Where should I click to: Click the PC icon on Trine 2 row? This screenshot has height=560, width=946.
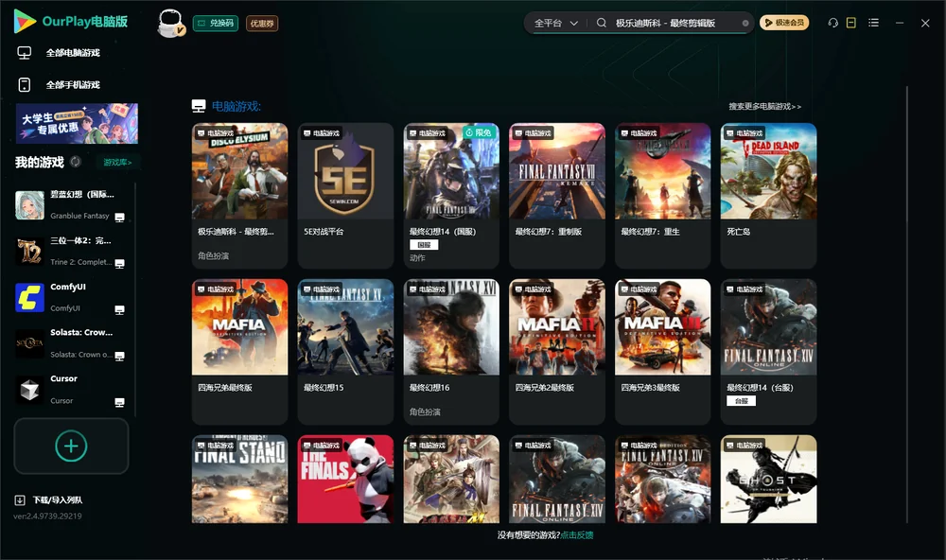pyautogui.click(x=119, y=264)
